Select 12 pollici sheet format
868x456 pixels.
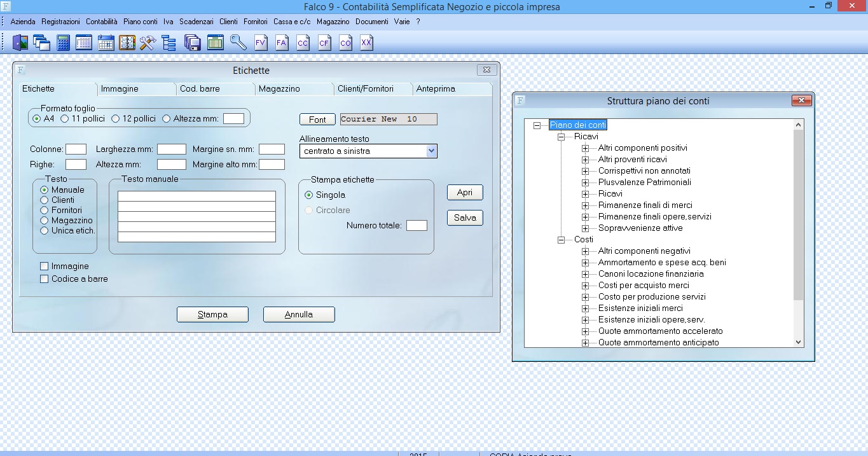click(x=115, y=118)
